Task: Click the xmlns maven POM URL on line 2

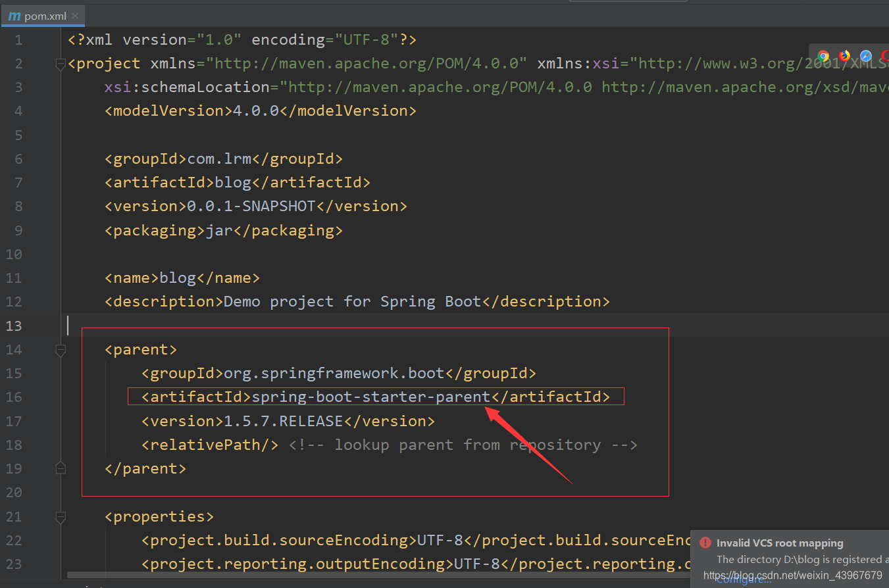Action: 367,63
